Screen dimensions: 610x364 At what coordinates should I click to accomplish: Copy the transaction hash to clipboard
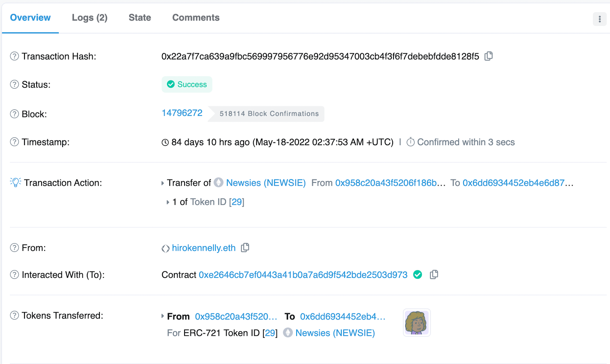click(488, 56)
